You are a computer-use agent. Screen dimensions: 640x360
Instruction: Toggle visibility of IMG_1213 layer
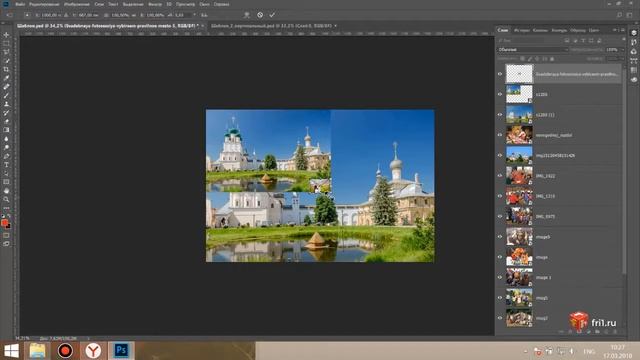(500, 196)
